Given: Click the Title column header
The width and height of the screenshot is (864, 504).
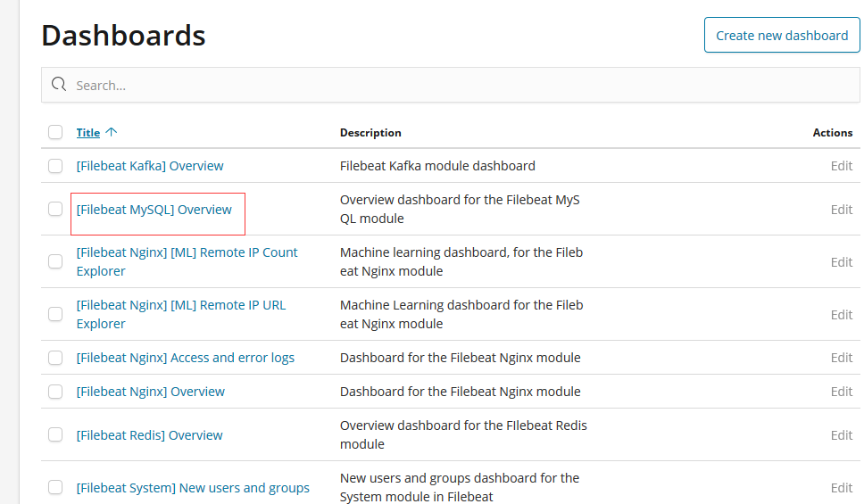Looking at the screenshot, I should [88, 133].
